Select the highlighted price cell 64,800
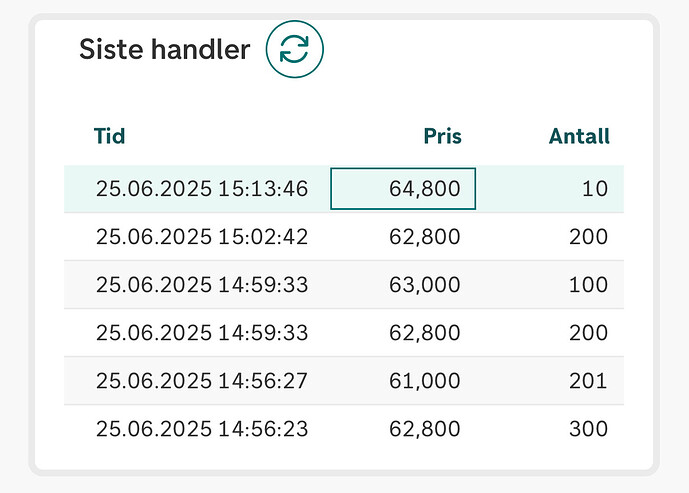This screenshot has width=689, height=493. pyautogui.click(x=403, y=188)
